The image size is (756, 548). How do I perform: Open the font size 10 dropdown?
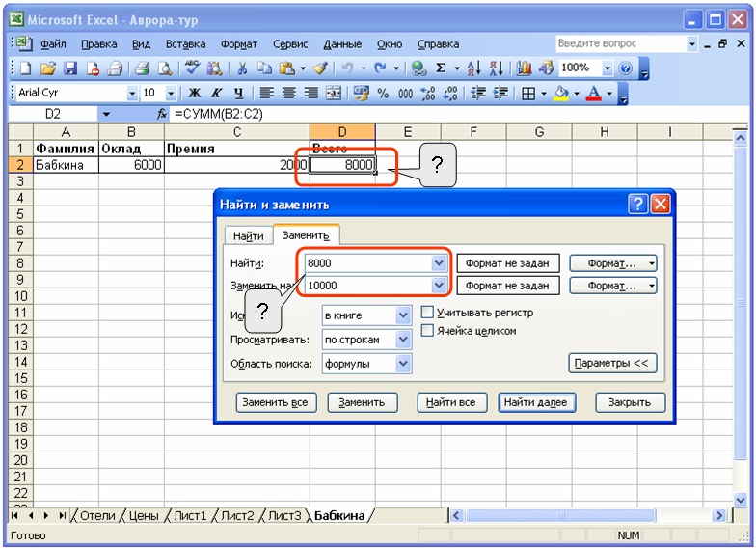[171, 93]
